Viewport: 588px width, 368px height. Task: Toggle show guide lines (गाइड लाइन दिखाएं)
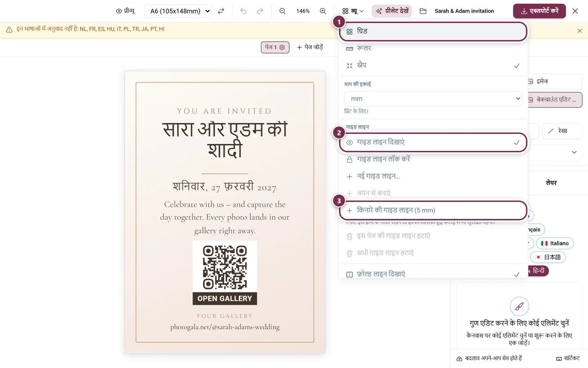pos(433,142)
